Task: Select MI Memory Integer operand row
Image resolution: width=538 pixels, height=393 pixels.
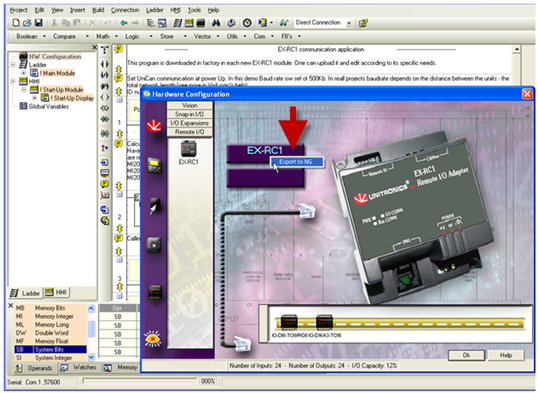Action: coord(50,316)
